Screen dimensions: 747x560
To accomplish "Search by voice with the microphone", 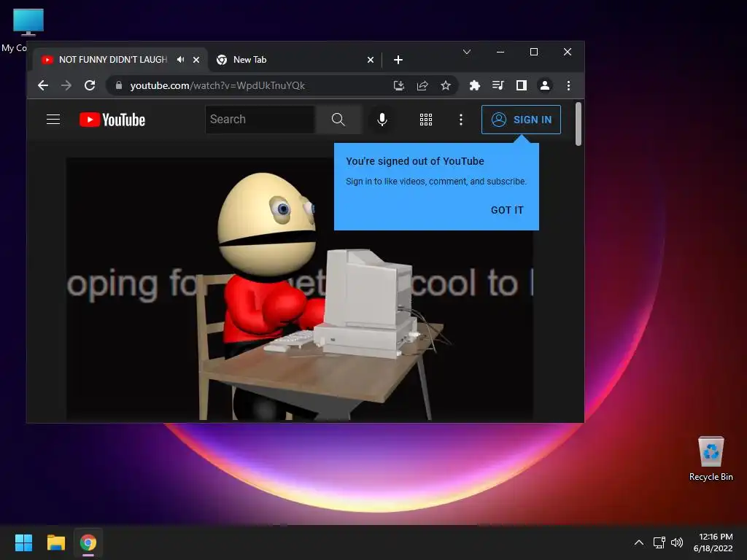I will (382, 119).
